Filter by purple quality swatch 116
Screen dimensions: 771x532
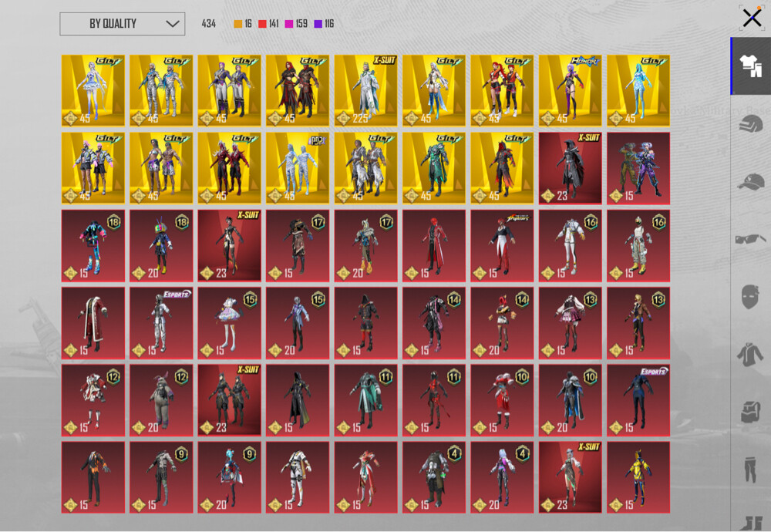[324, 24]
